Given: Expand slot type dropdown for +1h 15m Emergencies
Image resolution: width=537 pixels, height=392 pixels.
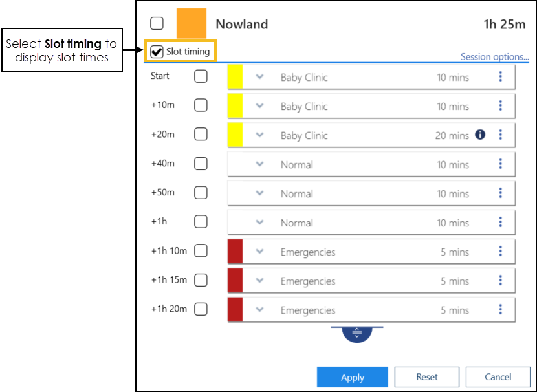Looking at the screenshot, I should [x=259, y=280].
